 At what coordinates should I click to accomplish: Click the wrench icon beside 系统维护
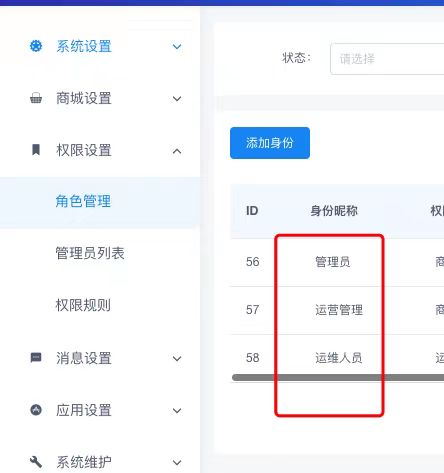[x=36, y=462]
